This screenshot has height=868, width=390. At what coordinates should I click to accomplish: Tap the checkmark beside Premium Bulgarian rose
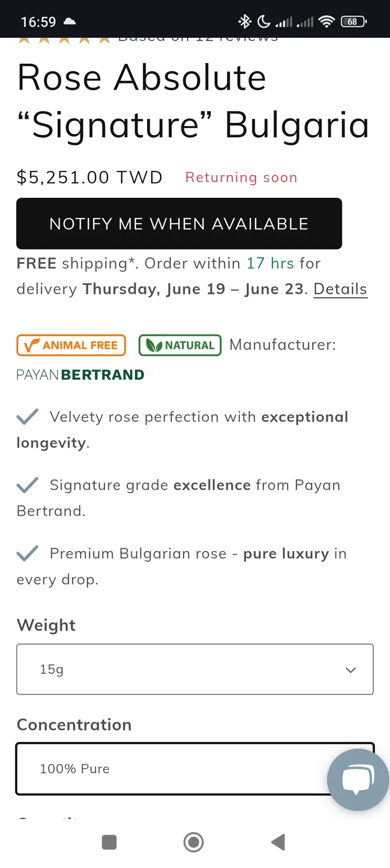click(27, 554)
